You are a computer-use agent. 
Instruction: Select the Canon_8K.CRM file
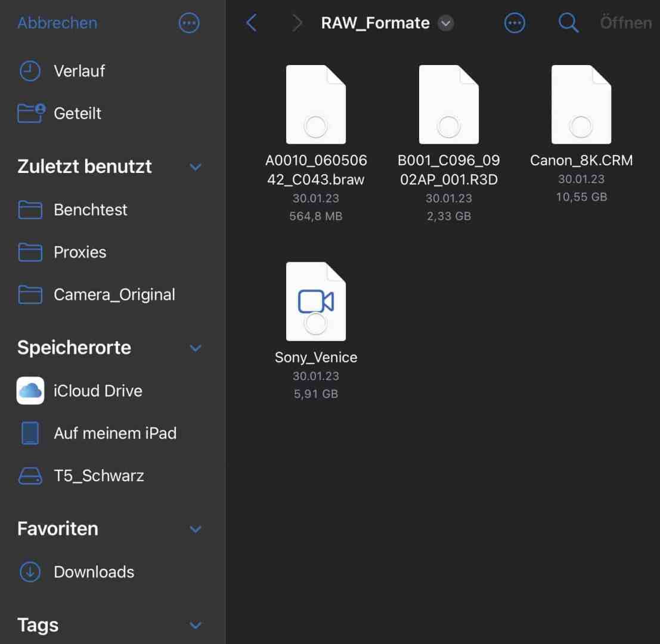pyautogui.click(x=581, y=104)
